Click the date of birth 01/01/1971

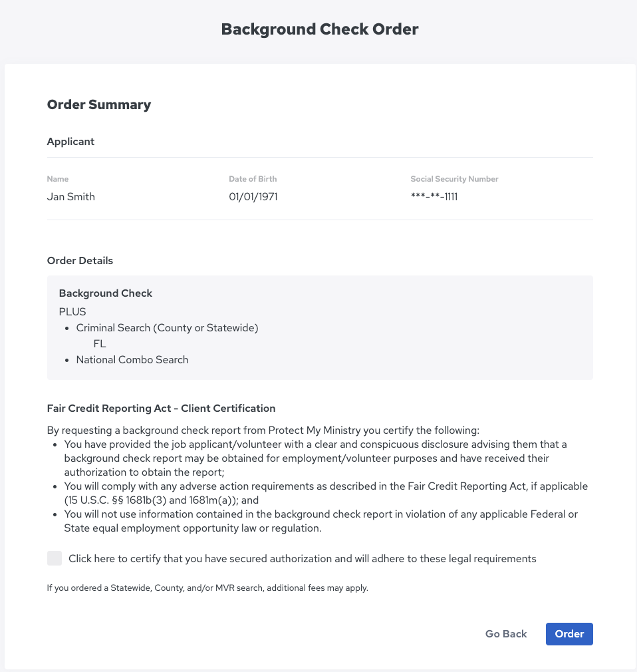coord(253,196)
